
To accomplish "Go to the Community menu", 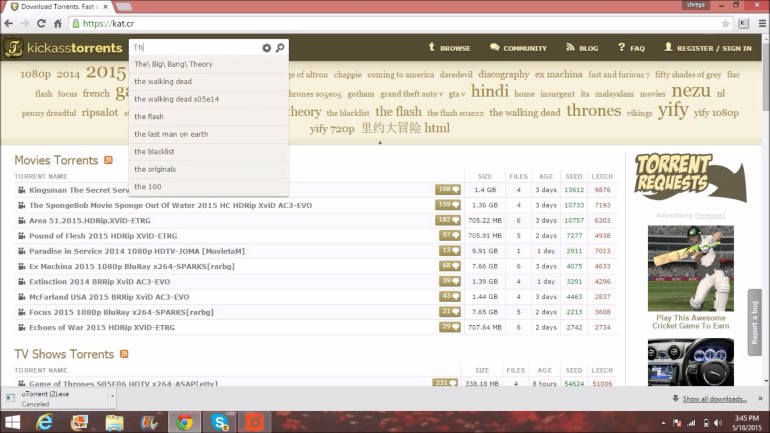I will coord(517,48).
